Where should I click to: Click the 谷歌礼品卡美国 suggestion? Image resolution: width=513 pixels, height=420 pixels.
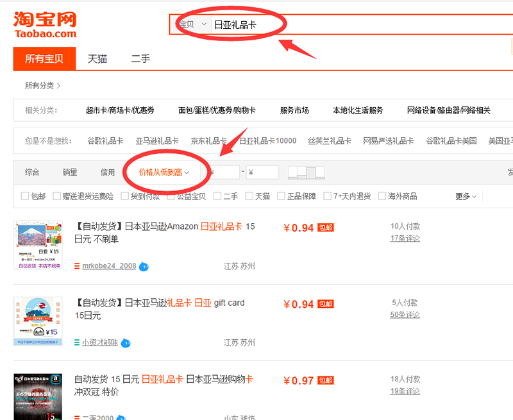tap(451, 141)
